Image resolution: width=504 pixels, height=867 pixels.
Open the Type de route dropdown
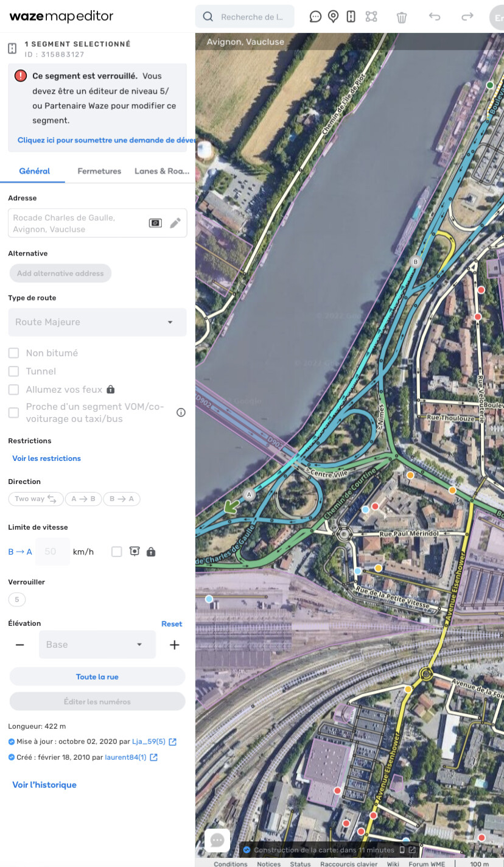(x=97, y=322)
